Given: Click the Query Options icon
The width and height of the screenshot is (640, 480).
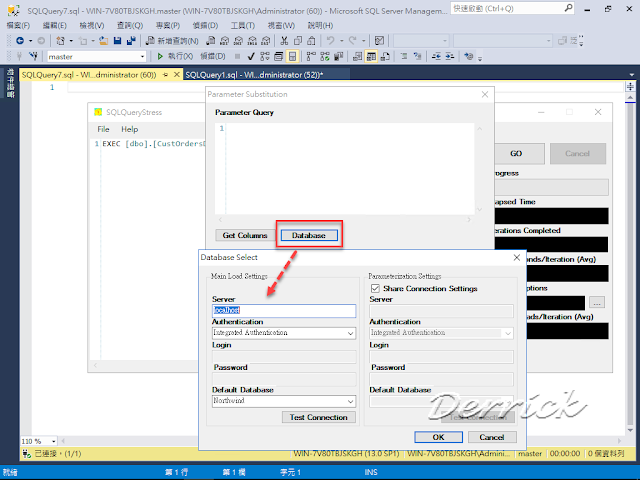Looking at the screenshot, I should tap(279, 56).
